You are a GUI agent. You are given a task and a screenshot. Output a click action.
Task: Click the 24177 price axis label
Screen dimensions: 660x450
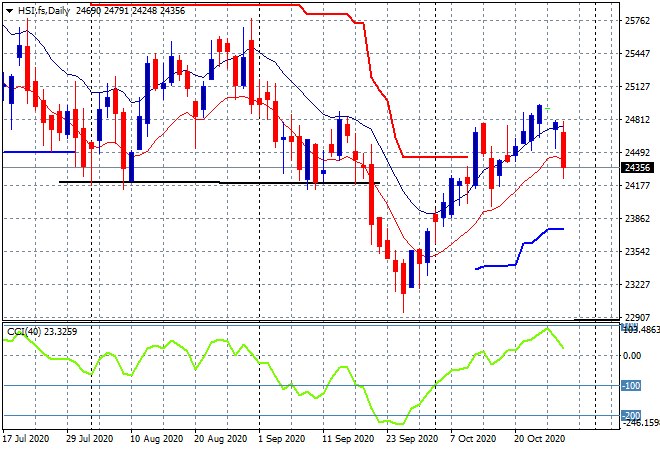pyautogui.click(x=637, y=185)
